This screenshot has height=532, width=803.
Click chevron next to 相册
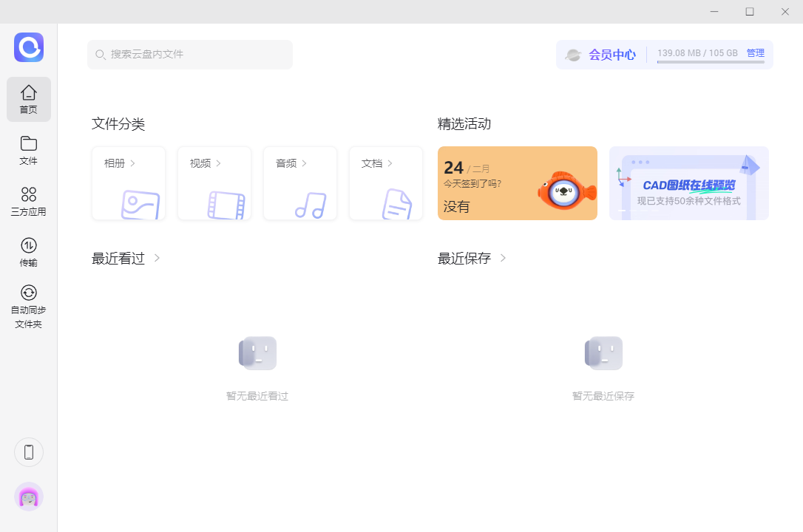(132, 163)
